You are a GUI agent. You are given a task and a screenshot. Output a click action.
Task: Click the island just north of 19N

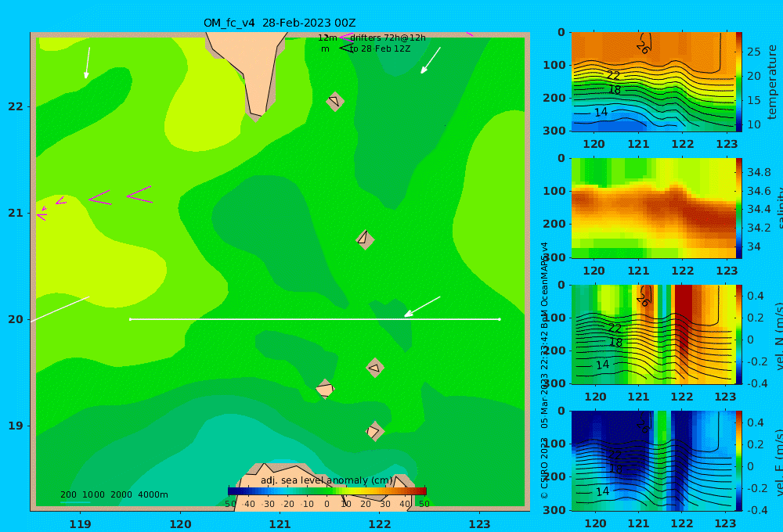pos(374,431)
